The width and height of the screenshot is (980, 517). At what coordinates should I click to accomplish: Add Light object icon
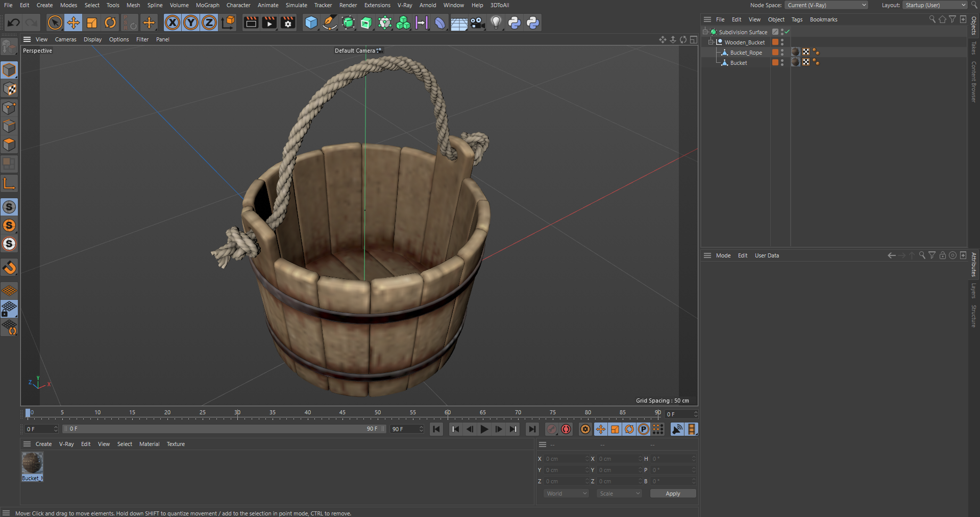pyautogui.click(x=496, y=22)
